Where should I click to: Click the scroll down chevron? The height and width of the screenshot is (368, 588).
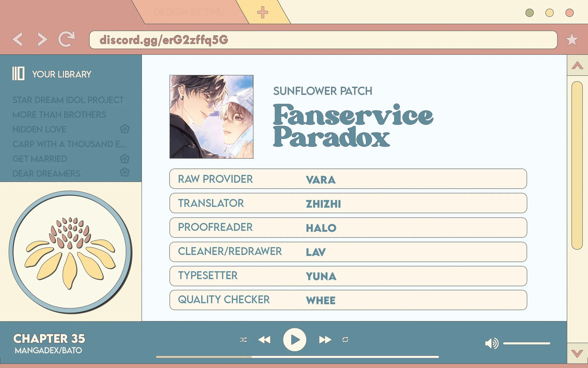click(577, 354)
